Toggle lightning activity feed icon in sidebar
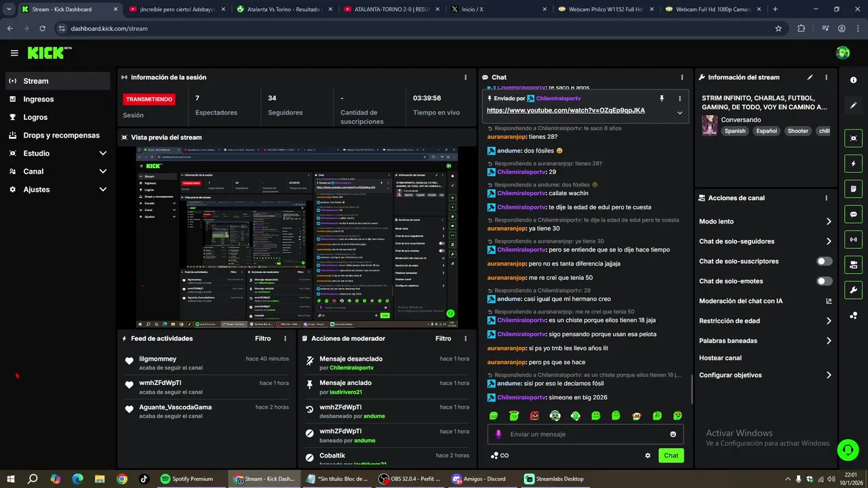Screen dimensions: 868x488 point(853,163)
